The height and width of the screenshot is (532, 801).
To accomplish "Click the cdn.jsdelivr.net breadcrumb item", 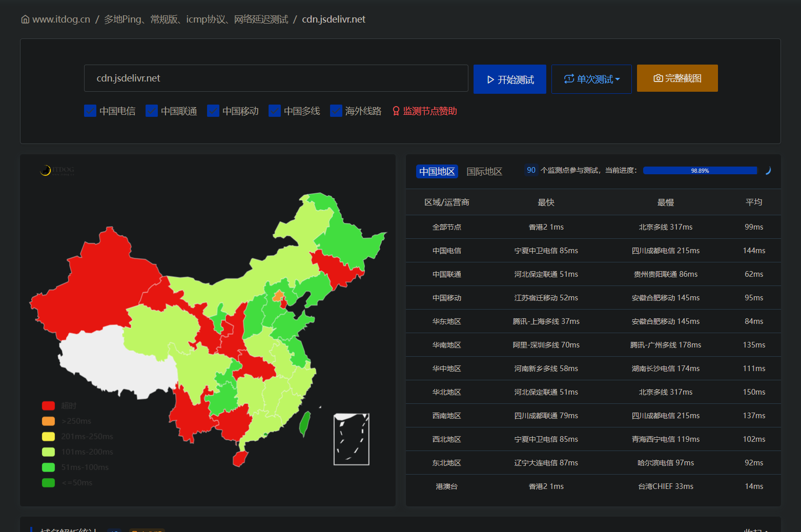I will point(334,19).
